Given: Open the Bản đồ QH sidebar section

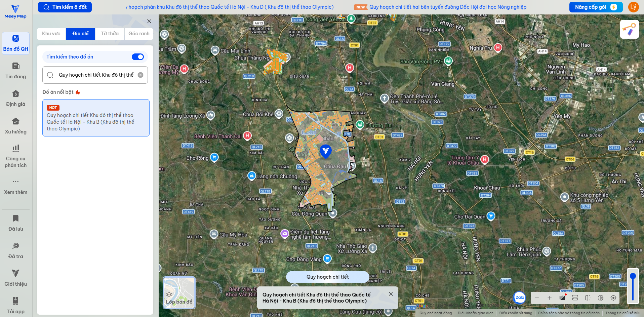Looking at the screenshot, I should [x=15, y=43].
